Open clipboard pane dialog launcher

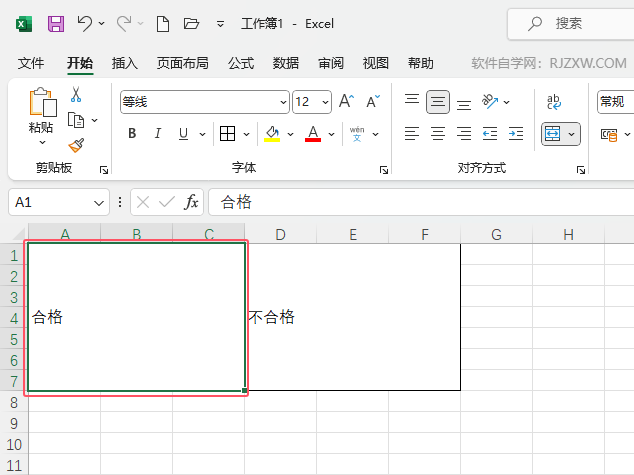click(x=104, y=170)
